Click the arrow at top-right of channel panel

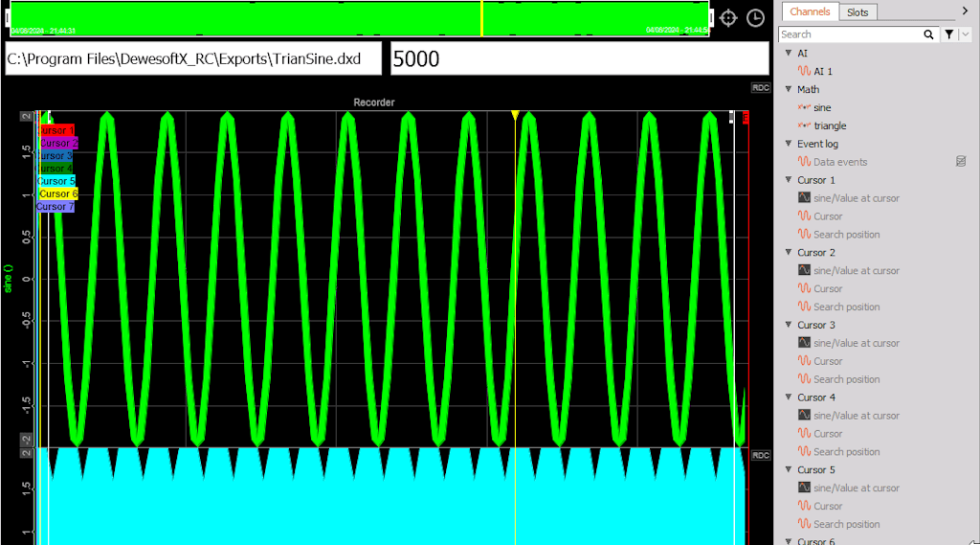pos(965,11)
